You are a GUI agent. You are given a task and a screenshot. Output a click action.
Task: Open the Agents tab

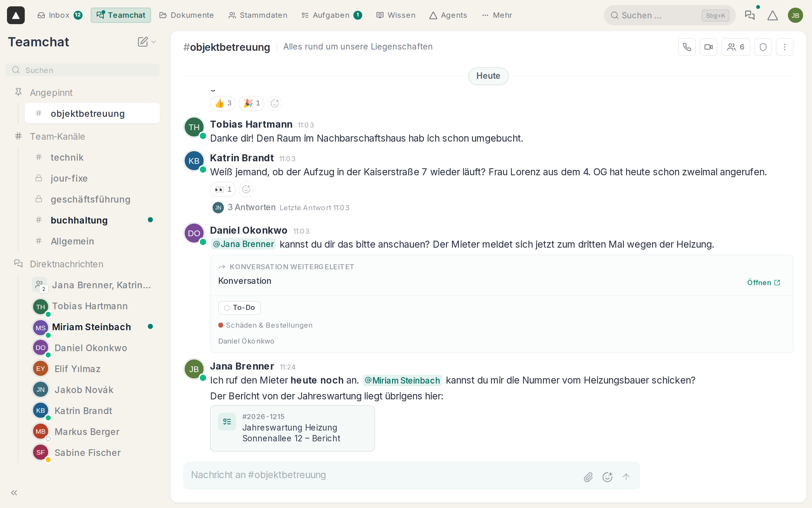(448, 15)
